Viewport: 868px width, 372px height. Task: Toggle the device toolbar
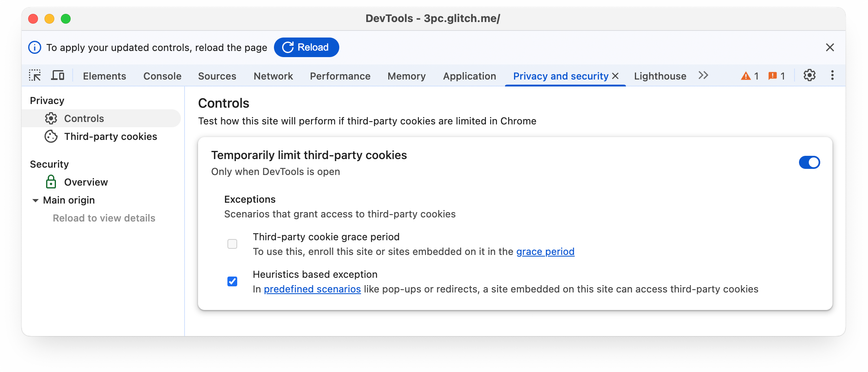click(58, 75)
